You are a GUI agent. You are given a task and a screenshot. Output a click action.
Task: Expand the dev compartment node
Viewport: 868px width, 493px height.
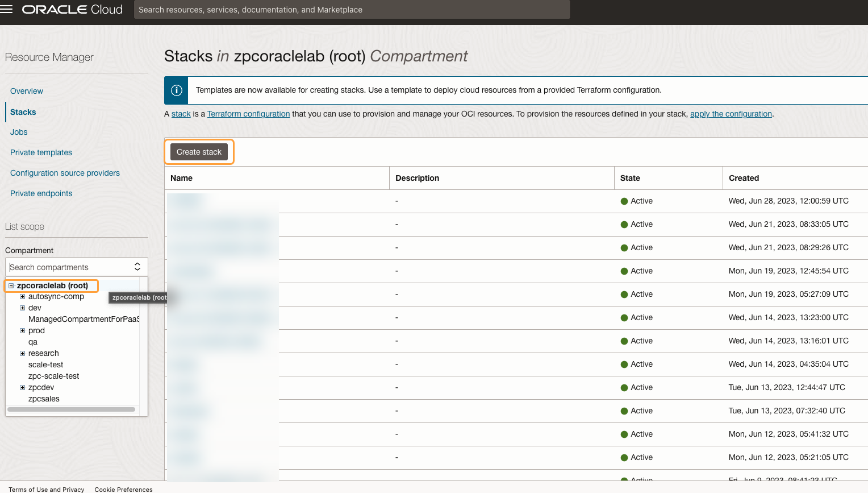tap(22, 308)
